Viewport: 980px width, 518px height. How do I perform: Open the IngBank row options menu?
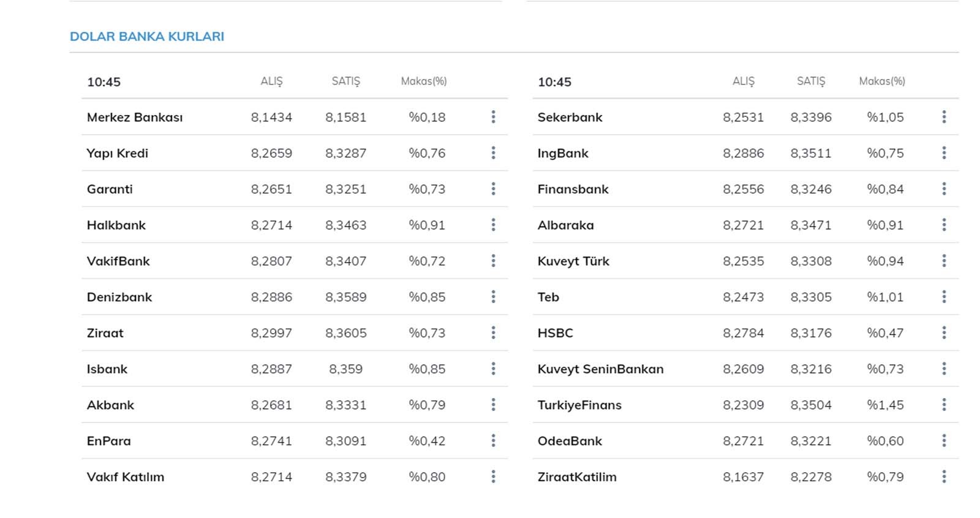point(944,153)
